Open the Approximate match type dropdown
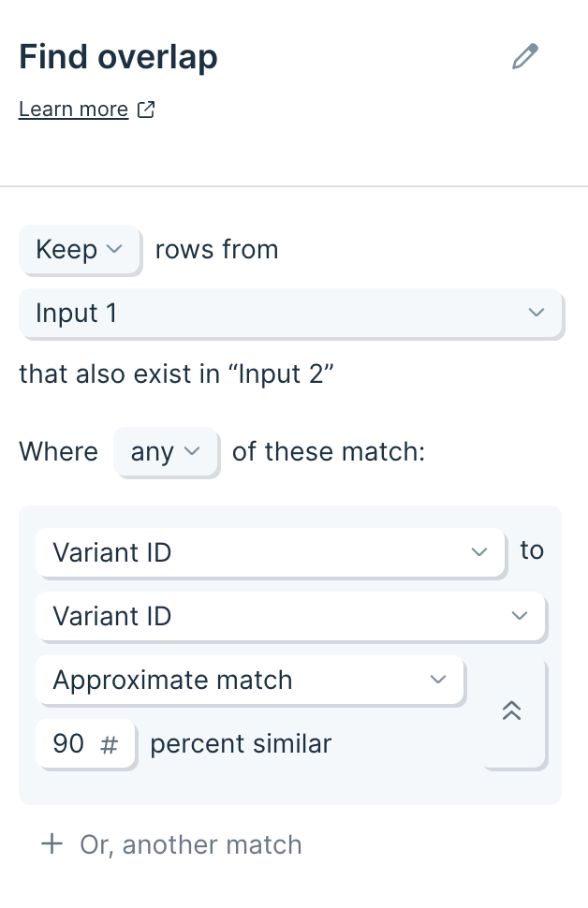This screenshot has width=588, height=908. coord(250,680)
